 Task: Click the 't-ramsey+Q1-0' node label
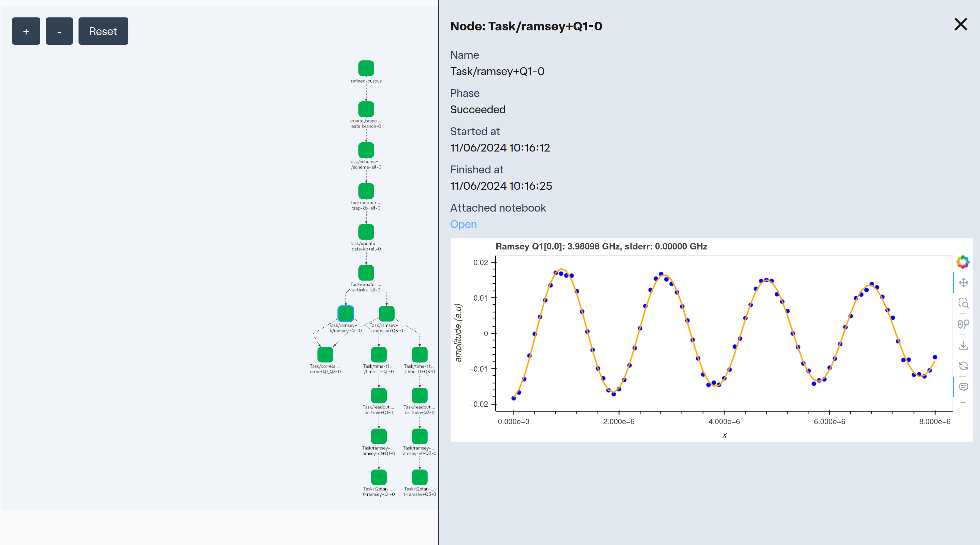[x=379, y=494]
